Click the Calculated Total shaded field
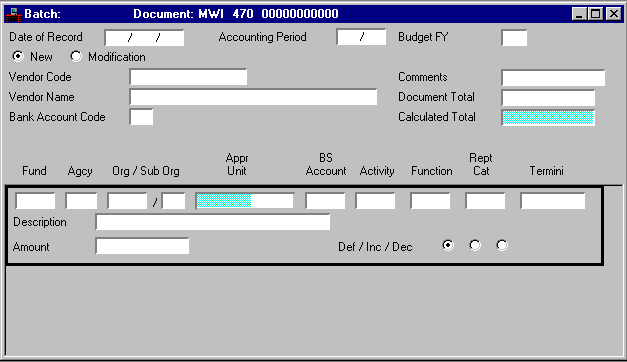The width and height of the screenshot is (627, 362). [548, 118]
